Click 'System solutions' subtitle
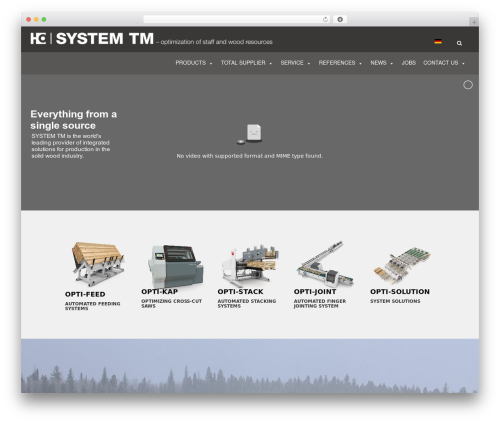This screenshot has width=500, height=423. [395, 301]
